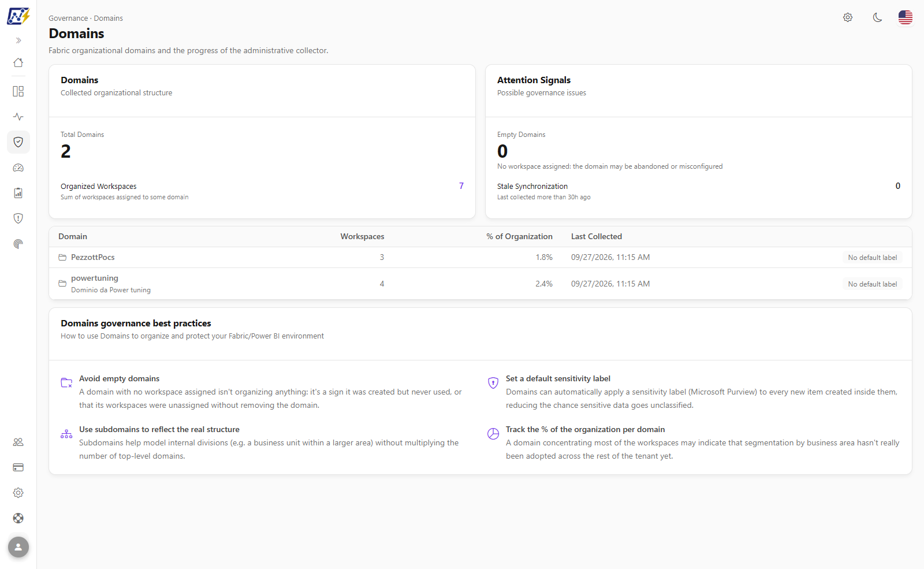This screenshot has height=569, width=924.
Task: Click the 1.8% organization value
Action: pos(544,257)
